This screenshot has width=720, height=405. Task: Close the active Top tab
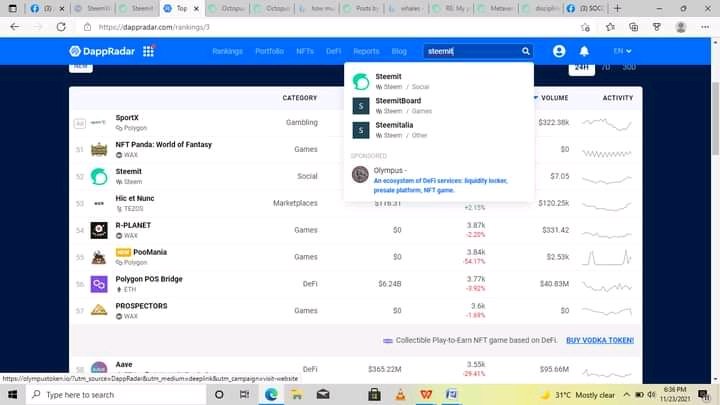pyautogui.click(x=196, y=8)
